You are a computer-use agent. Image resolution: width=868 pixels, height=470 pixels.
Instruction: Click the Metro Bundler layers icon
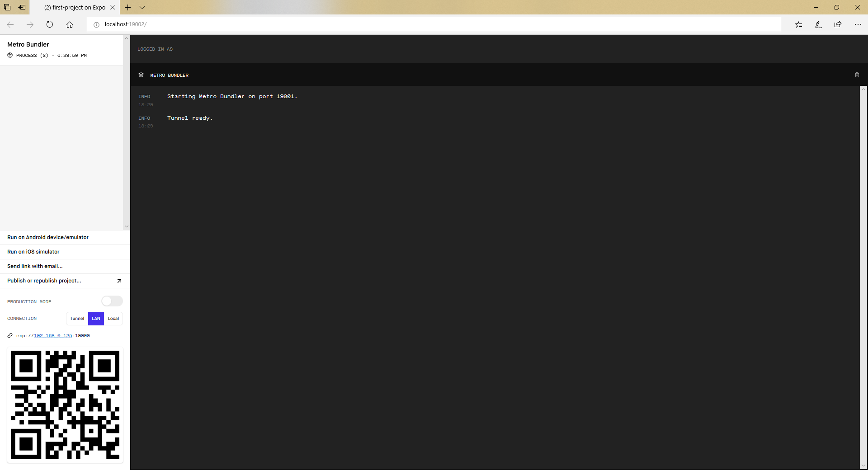coord(141,75)
